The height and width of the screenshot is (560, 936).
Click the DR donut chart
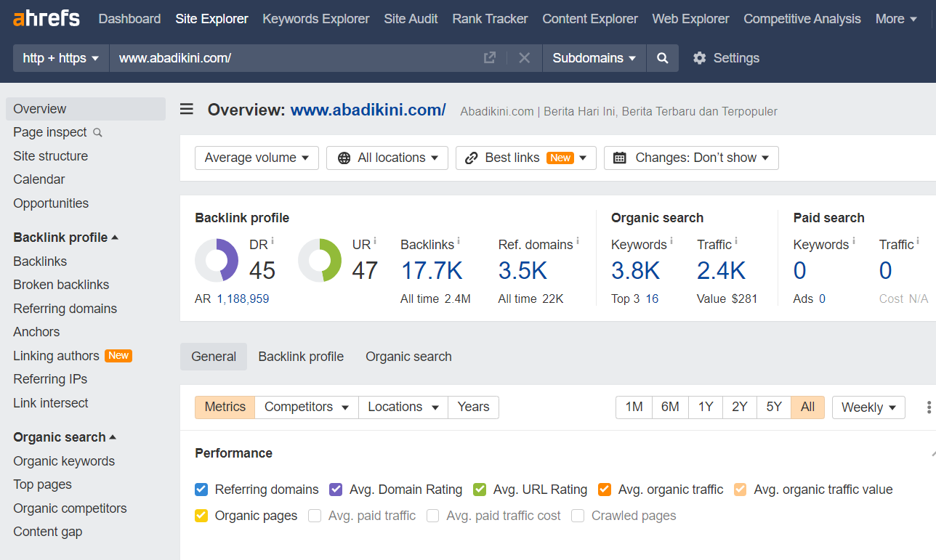point(217,260)
